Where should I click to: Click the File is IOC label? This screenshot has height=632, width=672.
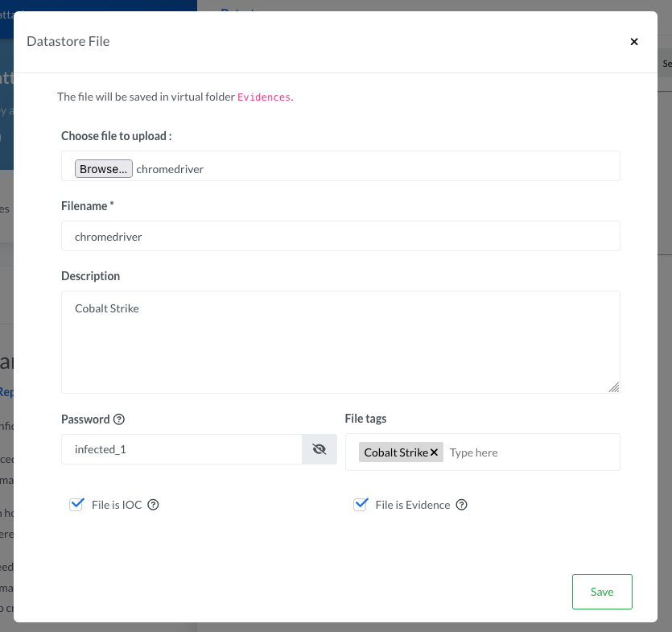pos(117,505)
